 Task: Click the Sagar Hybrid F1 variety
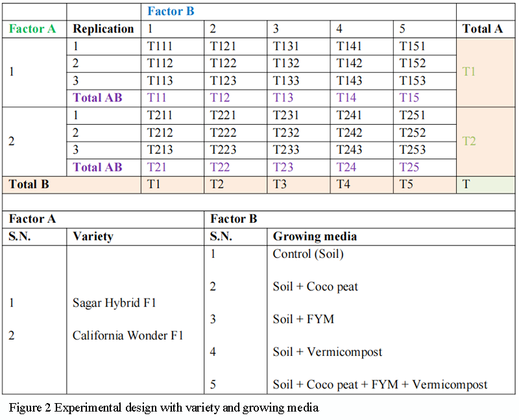pyautogui.click(x=114, y=303)
